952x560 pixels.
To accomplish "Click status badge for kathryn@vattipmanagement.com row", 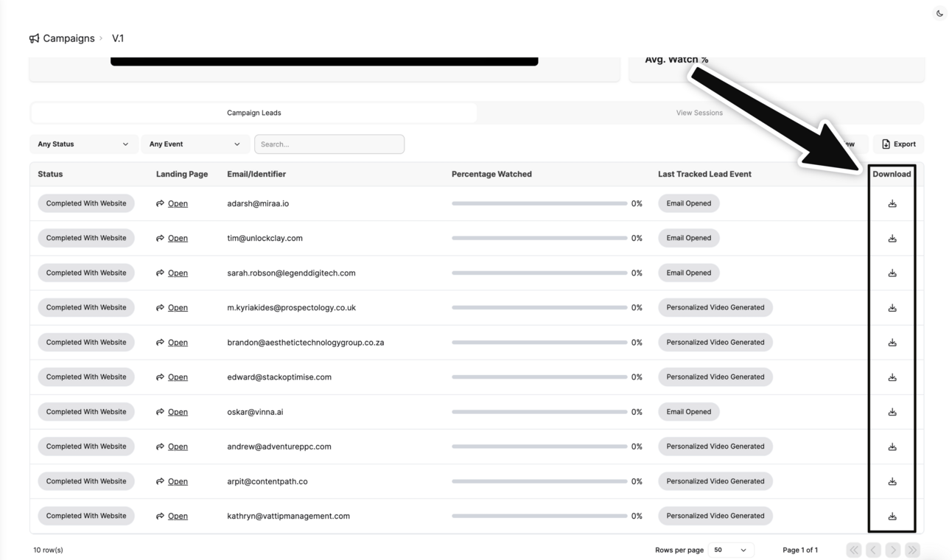I will 86,516.
